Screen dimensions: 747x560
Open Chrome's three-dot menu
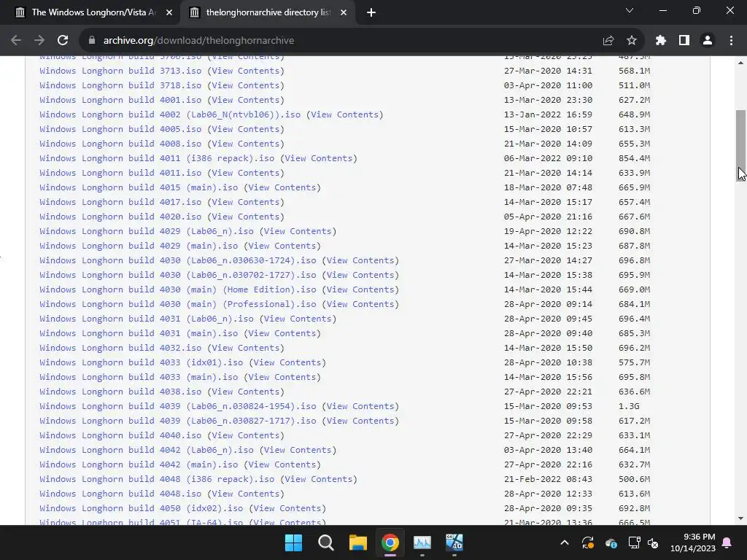pyautogui.click(x=731, y=41)
